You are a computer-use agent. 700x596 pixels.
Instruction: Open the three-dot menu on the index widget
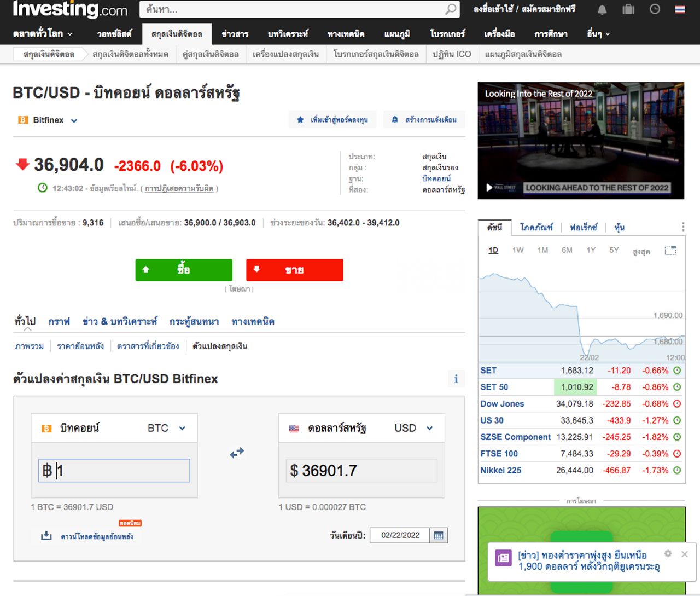[682, 226]
